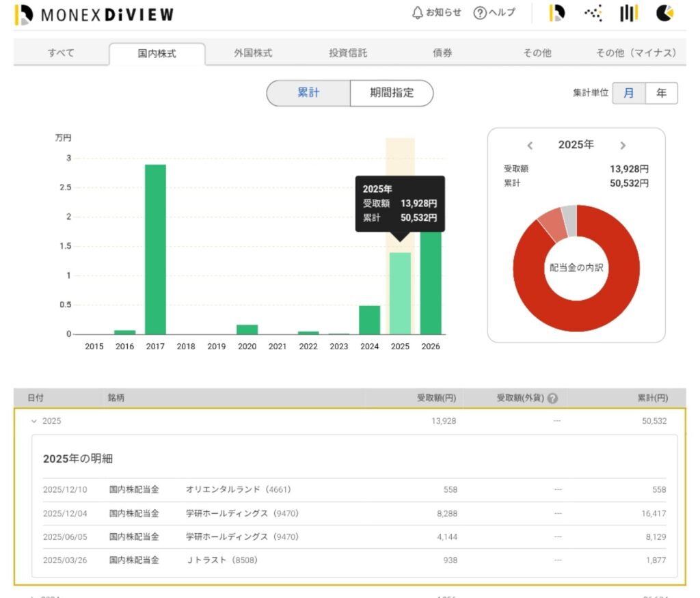Open the ヘルプ help icon
The height and width of the screenshot is (598, 700).
[x=494, y=13]
